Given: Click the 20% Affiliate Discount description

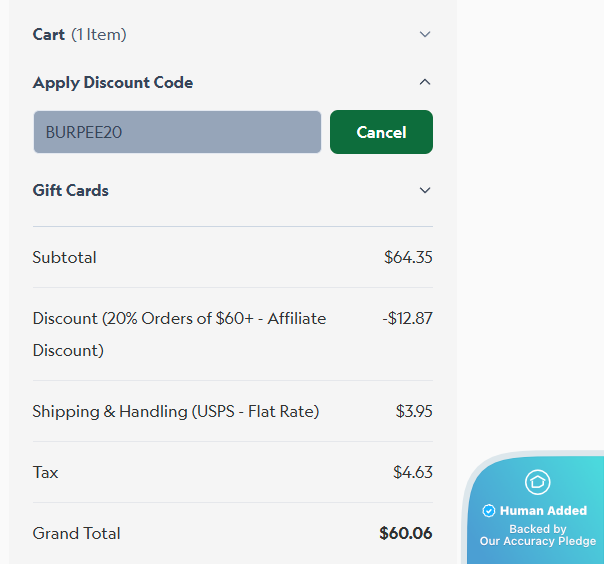Looking at the screenshot, I should coord(179,334).
